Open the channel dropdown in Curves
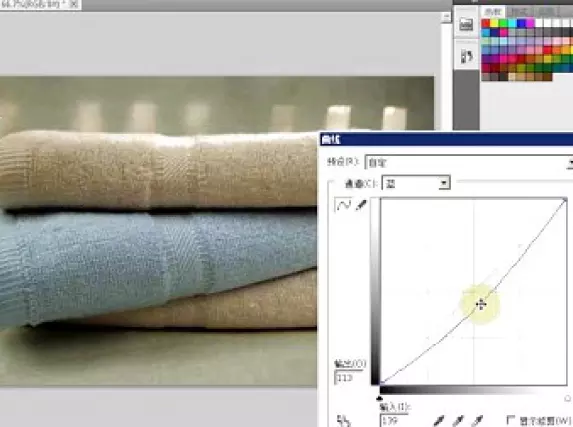This screenshot has width=573, height=427. (416, 183)
